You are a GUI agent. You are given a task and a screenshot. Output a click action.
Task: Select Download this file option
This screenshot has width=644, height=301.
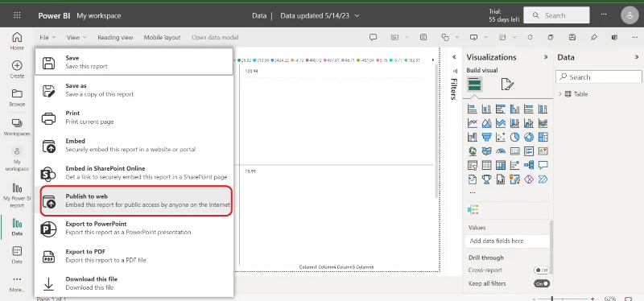pyautogui.click(x=134, y=283)
